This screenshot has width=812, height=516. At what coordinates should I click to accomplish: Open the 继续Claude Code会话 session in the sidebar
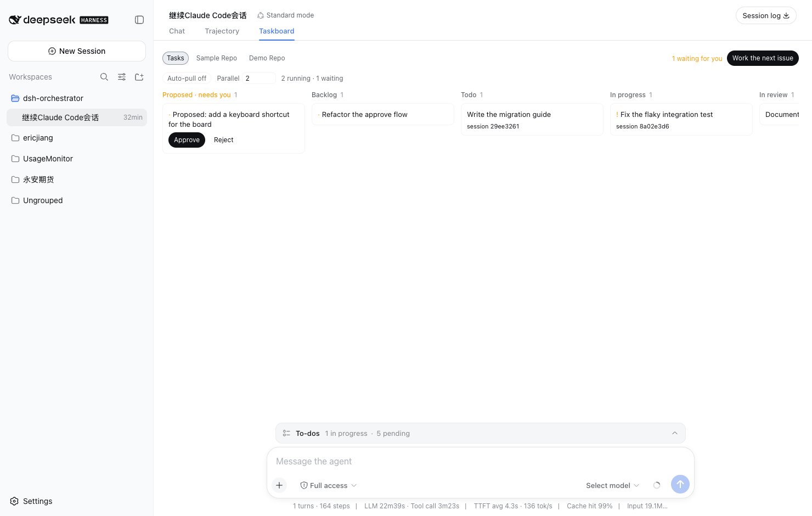pyautogui.click(x=77, y=117)
